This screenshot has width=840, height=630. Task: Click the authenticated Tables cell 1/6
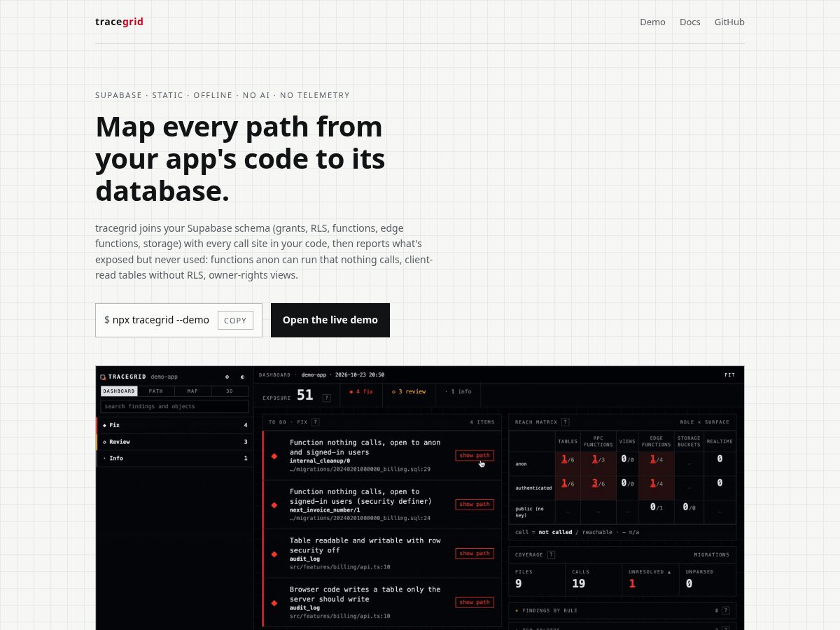[568, 487]
